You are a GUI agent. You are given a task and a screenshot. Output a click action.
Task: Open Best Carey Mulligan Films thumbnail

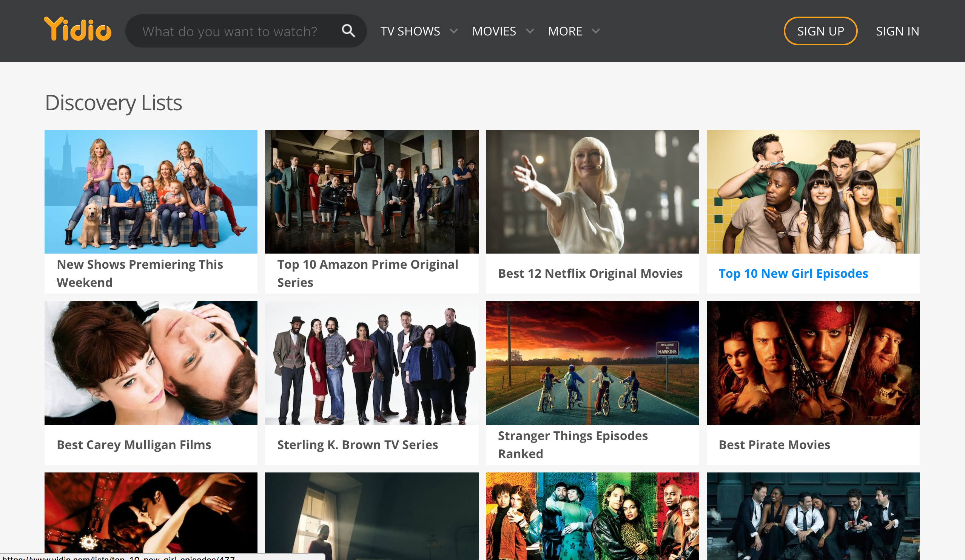point(151,363)
